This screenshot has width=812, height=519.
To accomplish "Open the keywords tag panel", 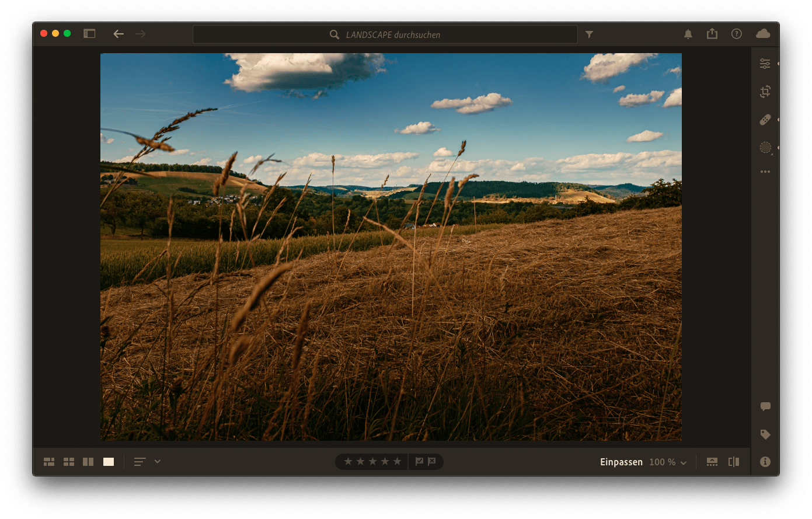I will [x=765, y=434].
